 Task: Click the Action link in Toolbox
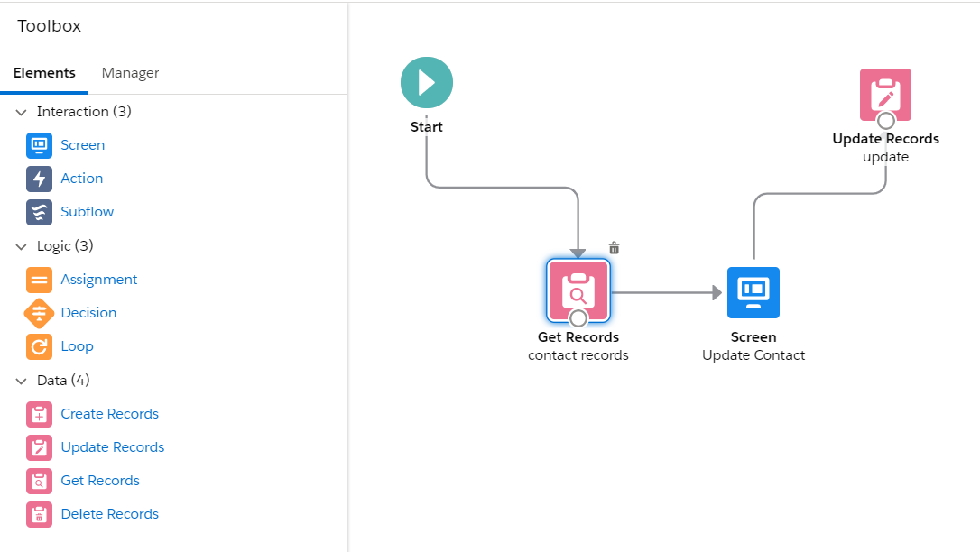pyautogui.click(x=82, y=179)
